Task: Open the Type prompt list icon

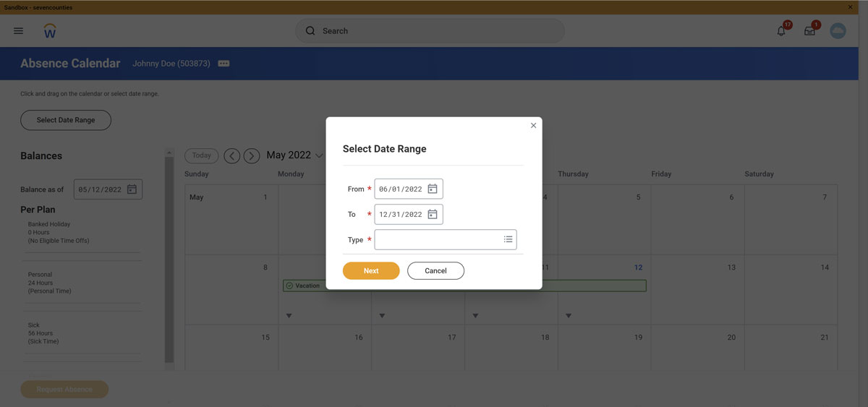Action: 508,239
